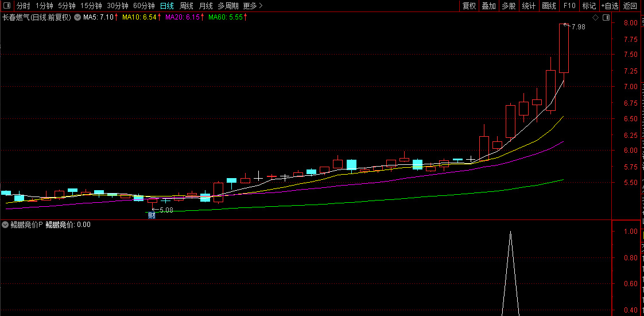This screenshot has width=644, height=316.
Task: Open 复权 adjustment options
Action: coord(469,6)
